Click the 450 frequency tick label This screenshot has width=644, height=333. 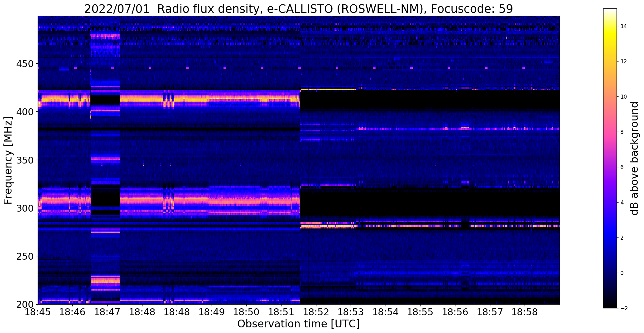[x=25, y=64]
